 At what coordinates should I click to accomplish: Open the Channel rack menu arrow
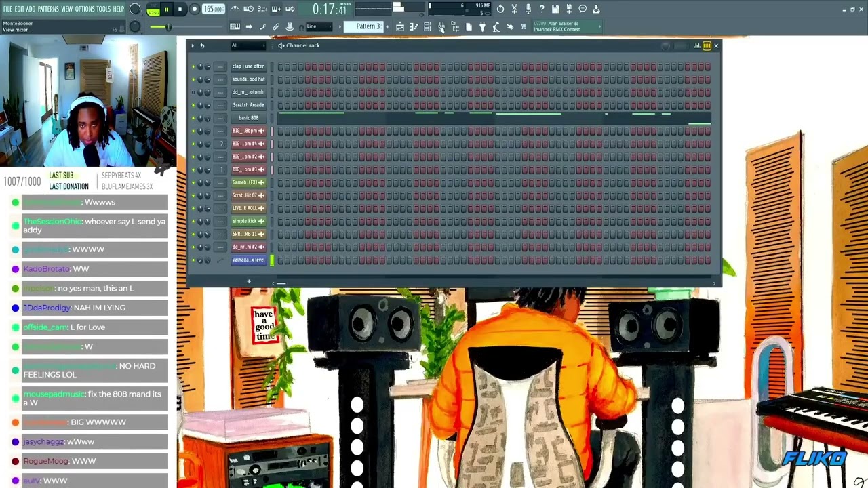point(193,45)
